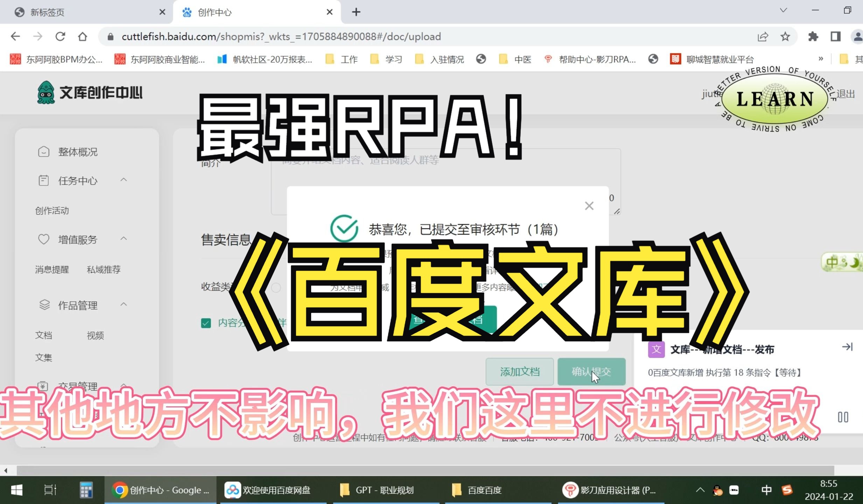Viewport: 863px width, 504px height.
Task: Select the 收益类型 radio button
Action: coord(276,288)
